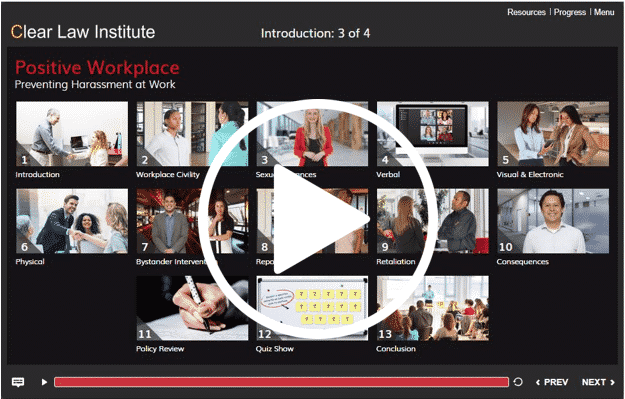625x399 pixels.
Task: Click the replay circular arrow icon
Action: click(x=518, y=382)
